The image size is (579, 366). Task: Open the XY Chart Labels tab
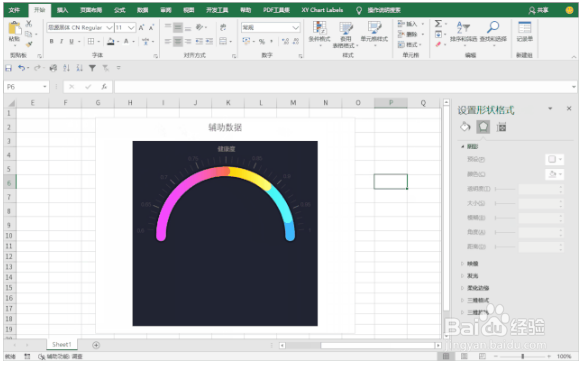(322, 10)
